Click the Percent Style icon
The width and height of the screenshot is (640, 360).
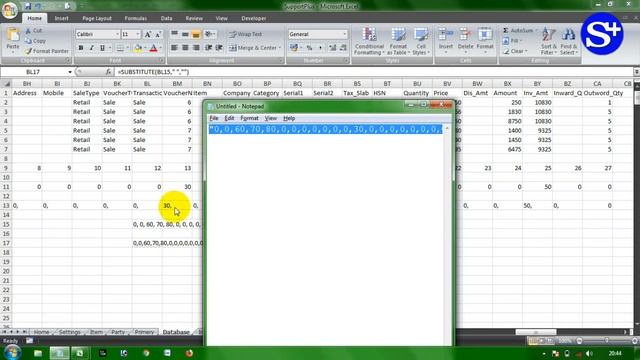click(x=309, y=48)
